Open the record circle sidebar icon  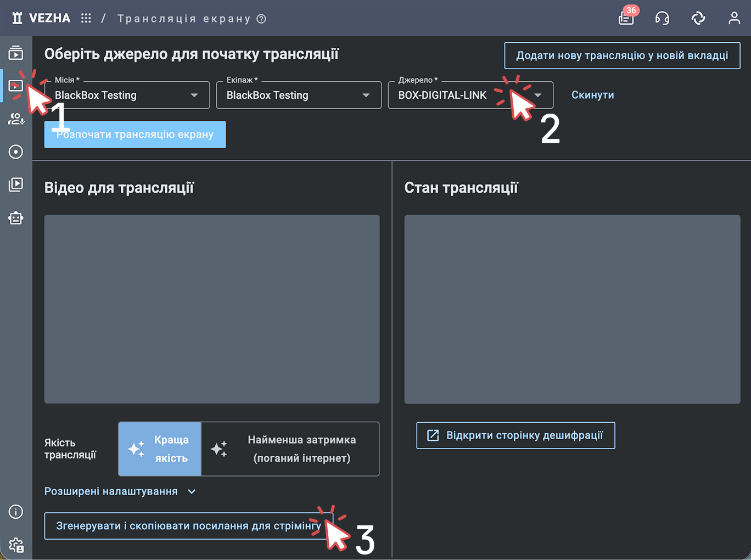coord(16,152)
